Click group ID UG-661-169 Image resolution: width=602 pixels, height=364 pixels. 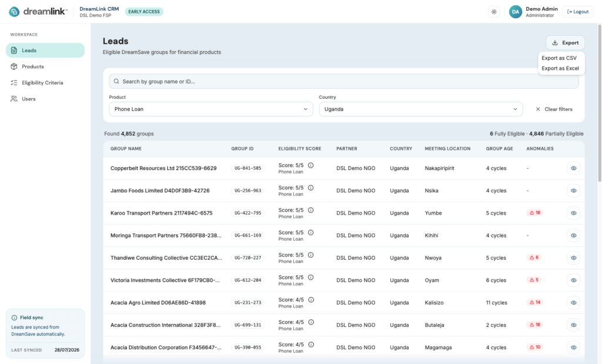[248, 235]
